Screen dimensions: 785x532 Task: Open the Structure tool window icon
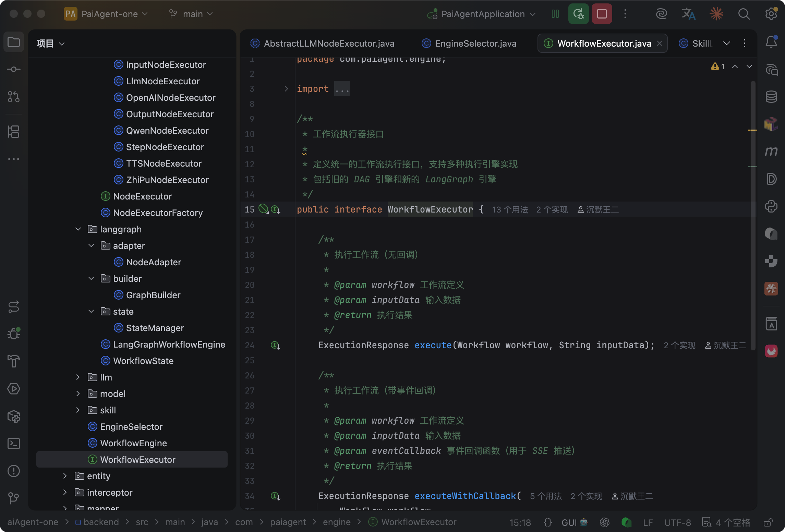[14, 132]
